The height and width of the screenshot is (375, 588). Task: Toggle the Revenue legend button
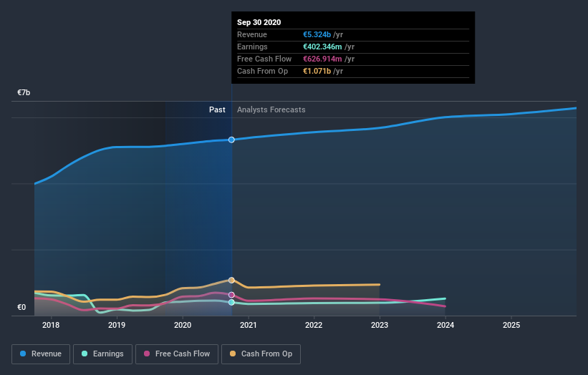(x=41, y=354)
